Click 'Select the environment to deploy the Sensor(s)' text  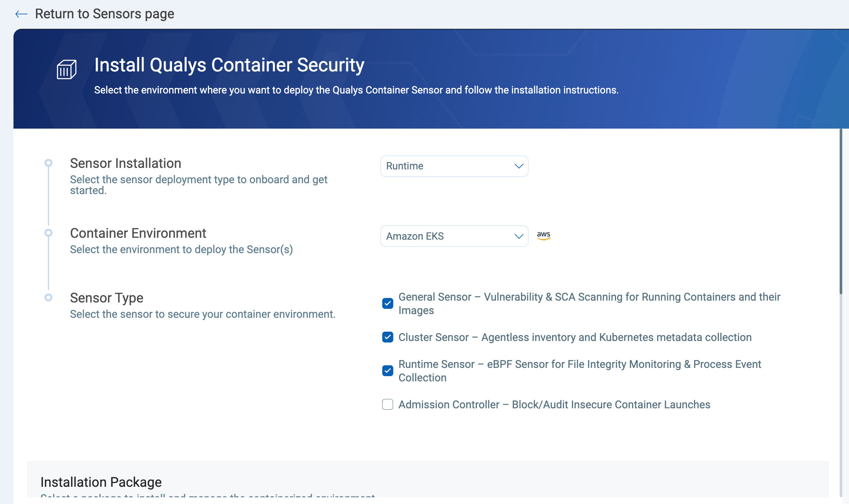tap(181, 249)
